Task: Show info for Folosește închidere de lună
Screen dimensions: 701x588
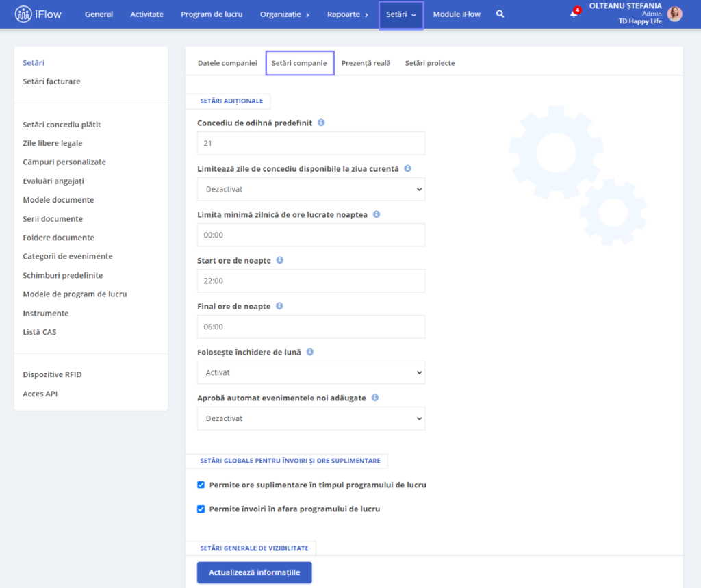Action: pos(310,352)
